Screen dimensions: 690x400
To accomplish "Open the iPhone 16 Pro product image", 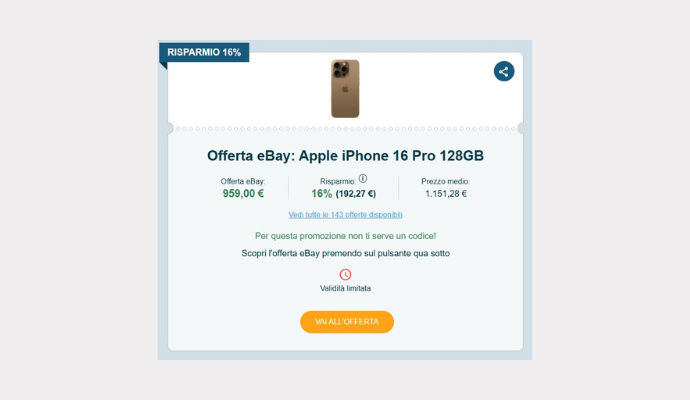I will [345, 88].
